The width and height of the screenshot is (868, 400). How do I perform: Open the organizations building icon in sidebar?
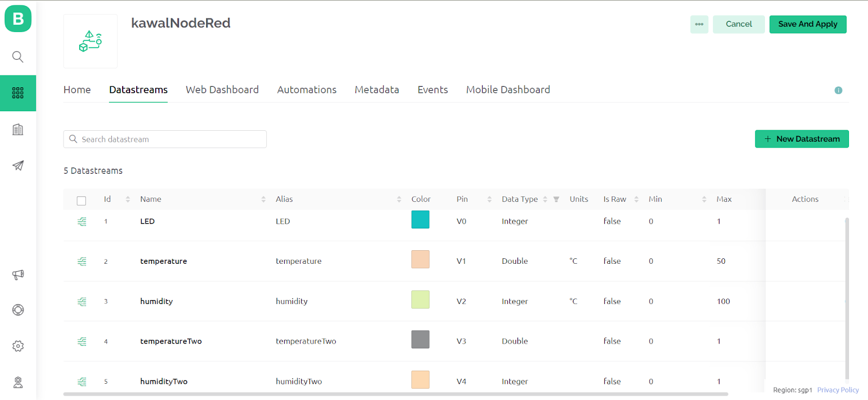[18, 129]
